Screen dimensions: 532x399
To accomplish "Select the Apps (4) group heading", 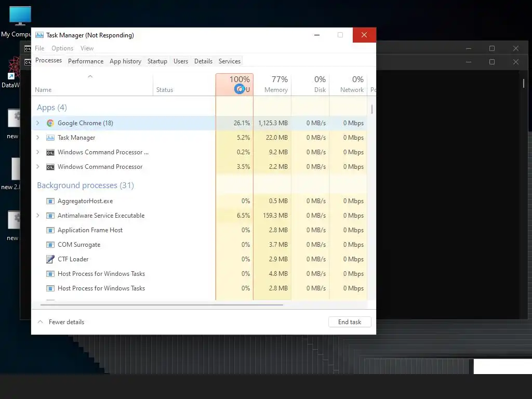I will click(x=52, y=108).
